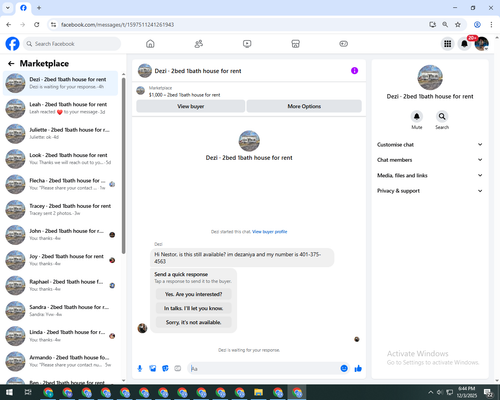This screenshot has height=400, width=500.
Task: Expand Customise chat section
Action: pyautogui.click(x=430, y=144)
